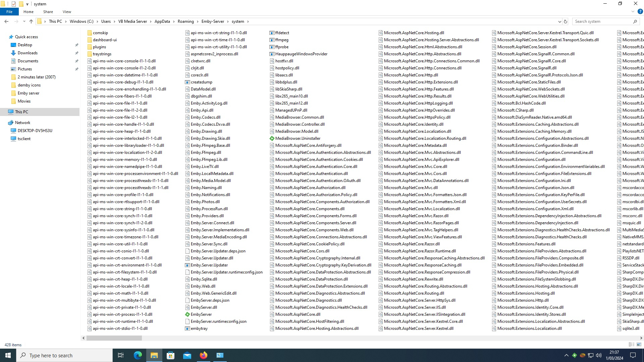Select the EmbyServer application icon
The height and width of the screenshot is (362, 644).
[x=187, y=314]
